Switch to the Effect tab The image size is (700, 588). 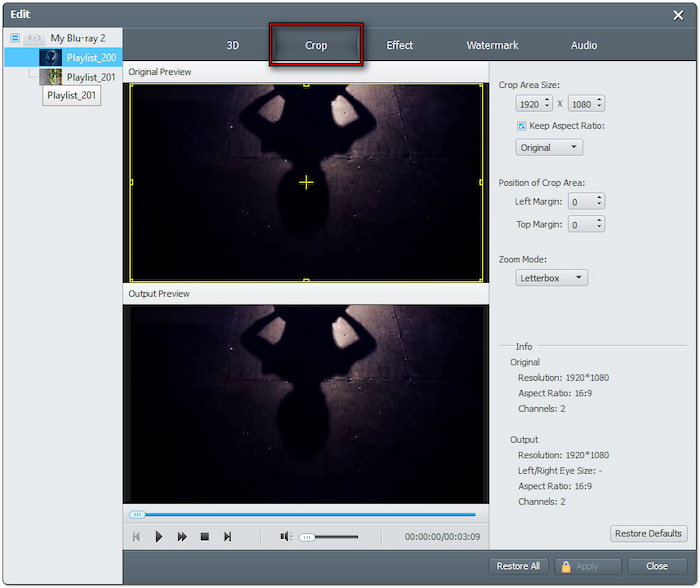click(400, 45)
